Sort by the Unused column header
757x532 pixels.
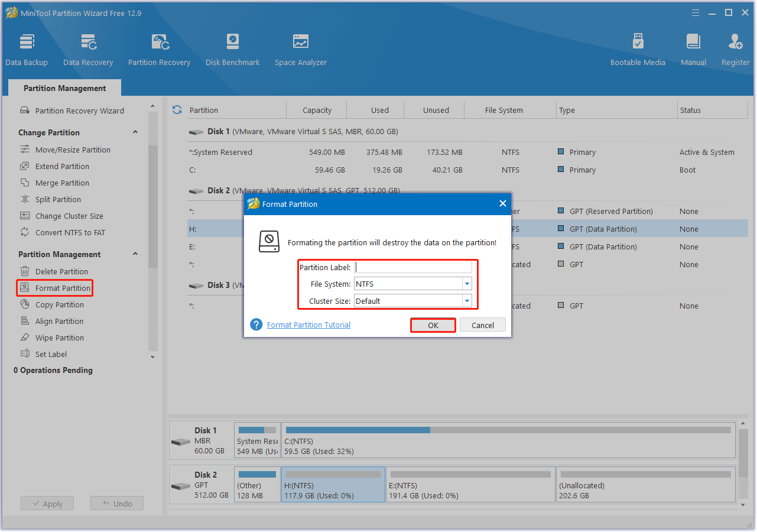pos(436,110)
